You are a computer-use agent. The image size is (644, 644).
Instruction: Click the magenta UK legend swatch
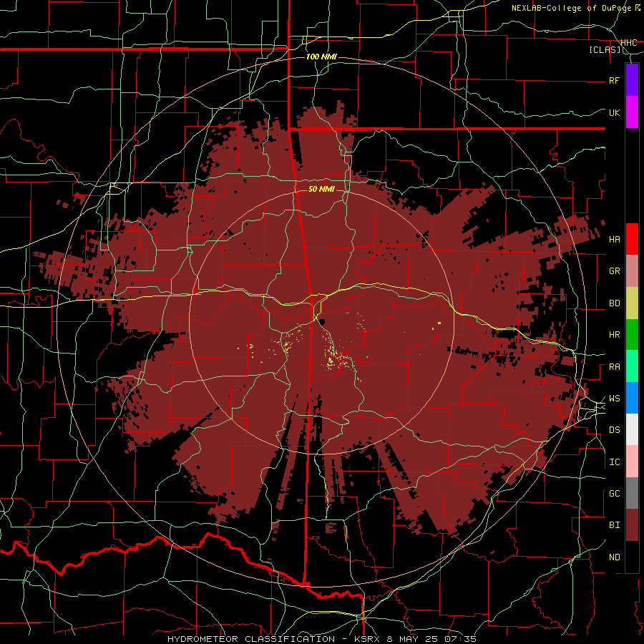(x=632, y=112)
